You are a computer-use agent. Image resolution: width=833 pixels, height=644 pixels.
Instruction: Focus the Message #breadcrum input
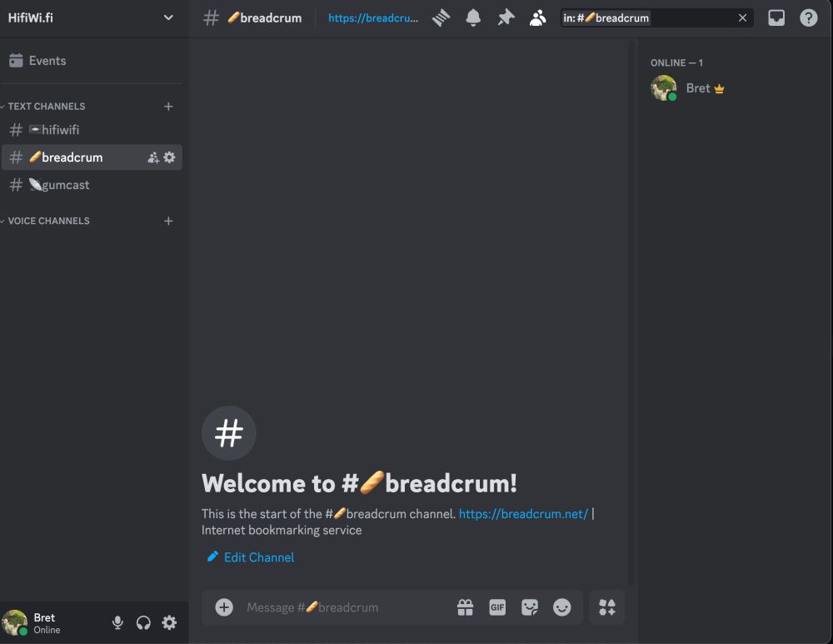(346, 607)
